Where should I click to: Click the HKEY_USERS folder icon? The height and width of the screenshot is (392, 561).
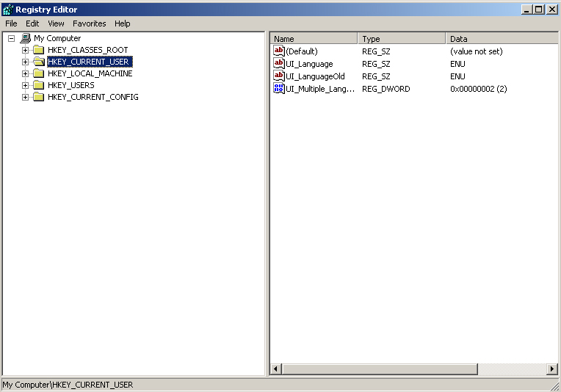(x=39, y=85)
